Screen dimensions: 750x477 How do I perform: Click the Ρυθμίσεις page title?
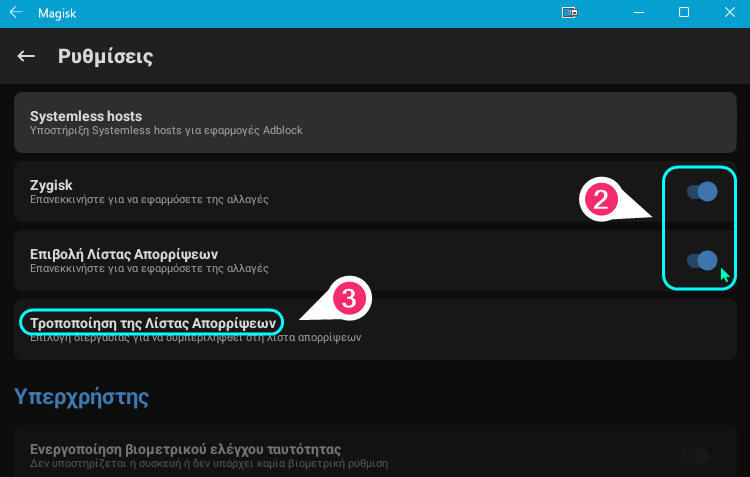pos(106,56)
